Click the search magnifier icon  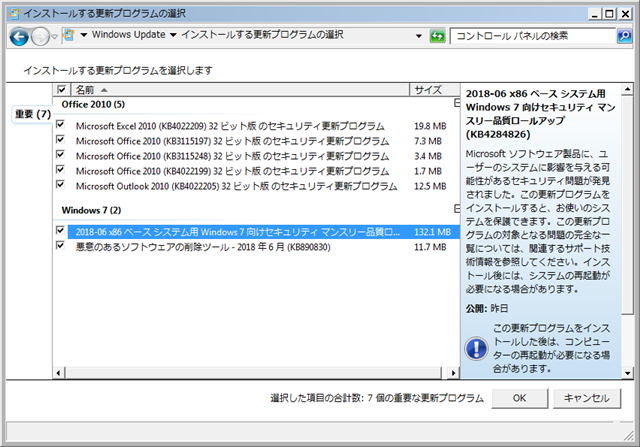point(624,36)
